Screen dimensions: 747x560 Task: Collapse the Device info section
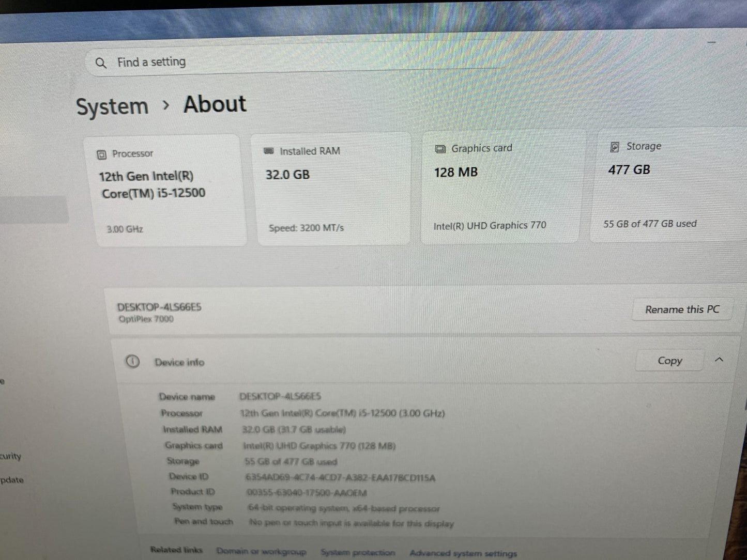click(719, 360)
